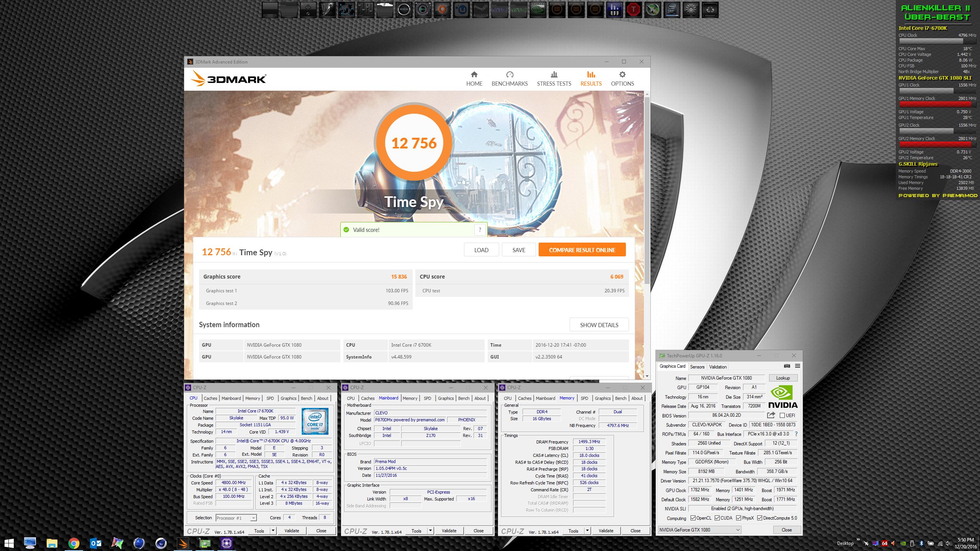Viewport: 980px width, 551px height.
Task: Open Chrome from the taskbar
Action: (73, 543)
